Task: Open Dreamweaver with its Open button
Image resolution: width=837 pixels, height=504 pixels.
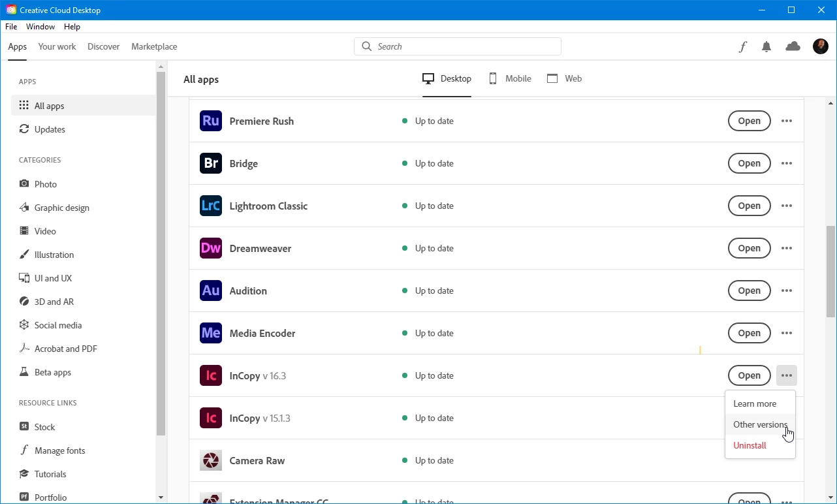Action: (750, 248)
